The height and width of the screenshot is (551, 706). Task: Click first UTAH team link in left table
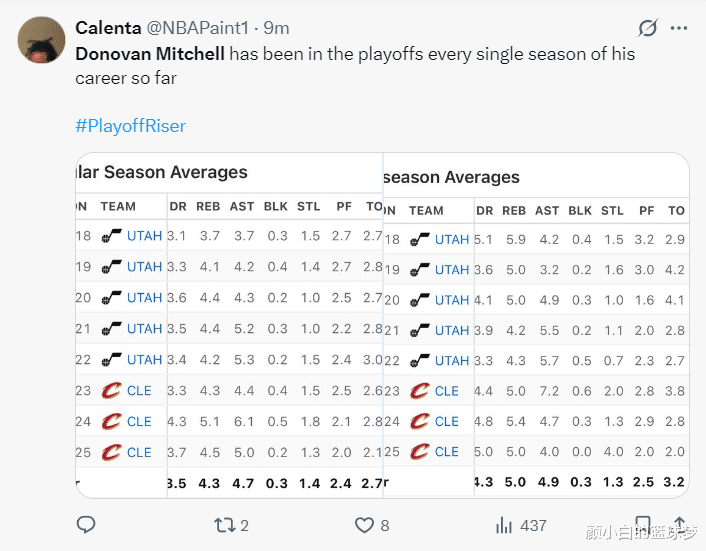(144, 237)
